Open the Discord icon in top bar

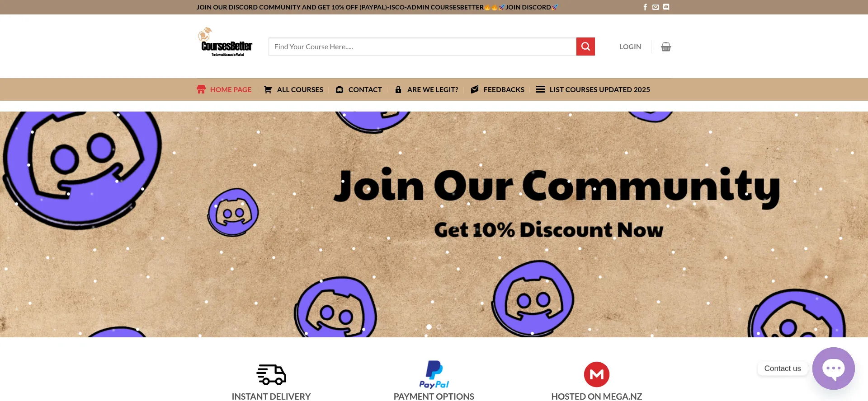[666, 7]
